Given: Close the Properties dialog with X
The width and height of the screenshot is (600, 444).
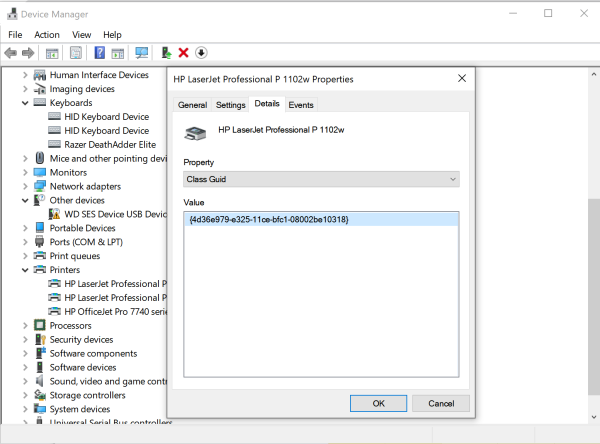Looking at the screenshot, I should (462, 78).
